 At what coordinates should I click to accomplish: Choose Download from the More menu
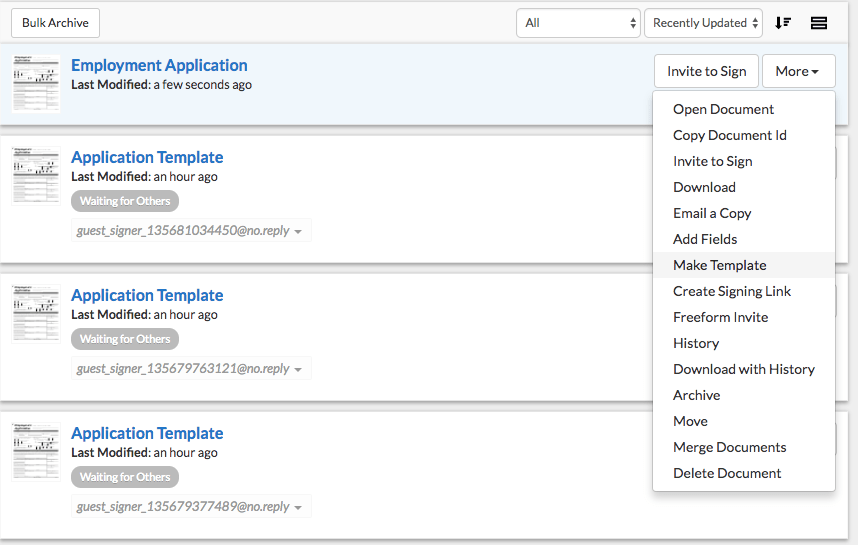click(x=744, y=187)
